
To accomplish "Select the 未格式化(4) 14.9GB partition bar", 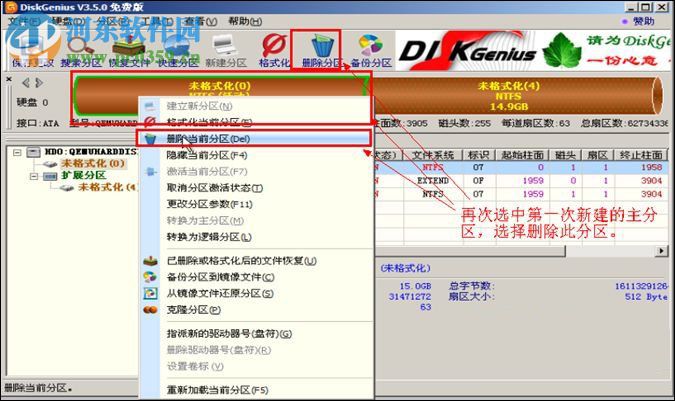I will pyautogui.click(x=515, y=96).
